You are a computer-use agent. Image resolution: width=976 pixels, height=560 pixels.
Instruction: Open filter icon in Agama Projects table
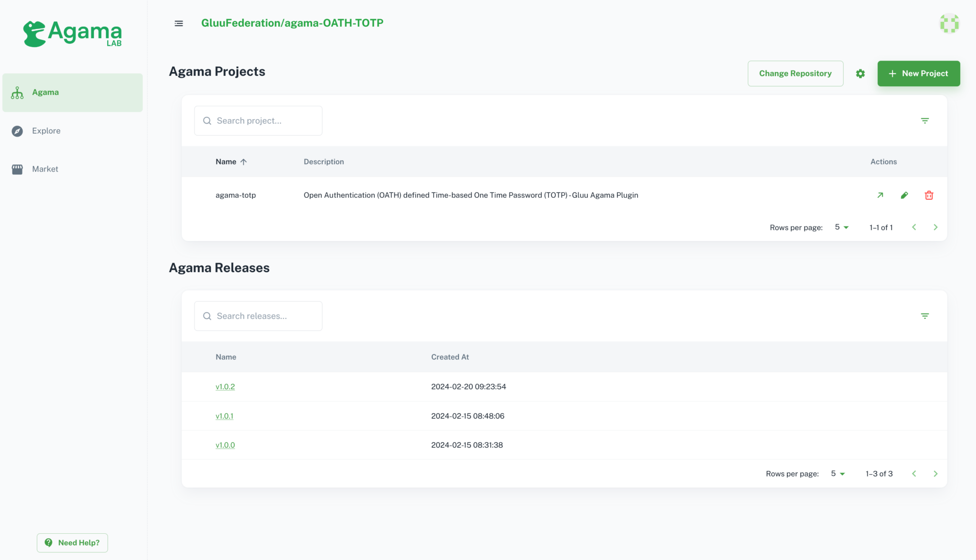point(925,121)
